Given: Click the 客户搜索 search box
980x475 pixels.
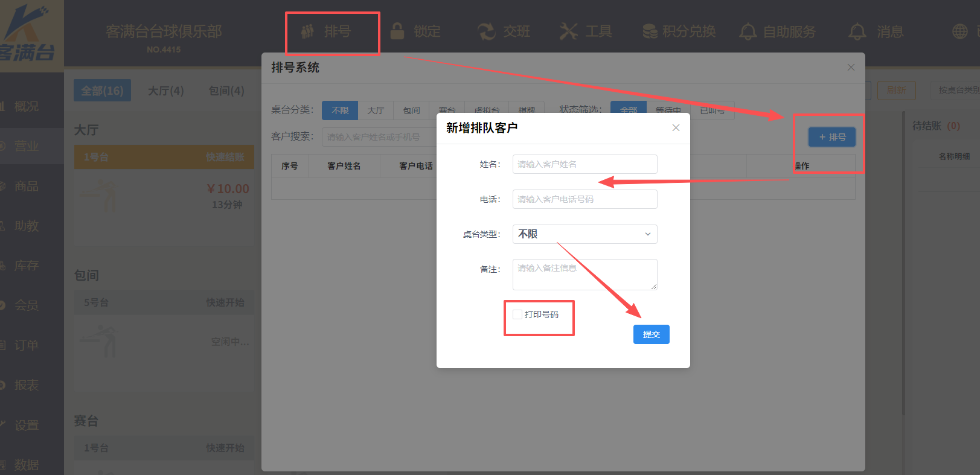Looking at the screenshot, I should pyautogui.click(x=379, y=137).
